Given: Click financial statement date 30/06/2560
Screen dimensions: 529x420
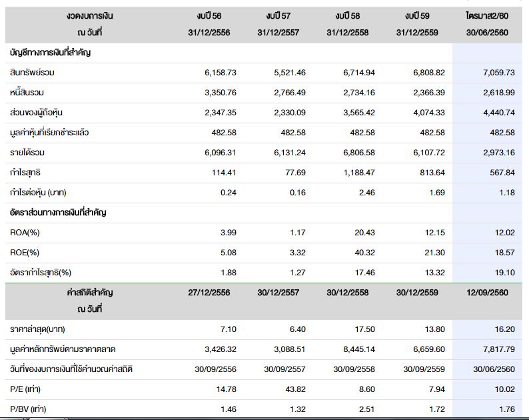Looking at the screenshot, I should pos(494,369).
